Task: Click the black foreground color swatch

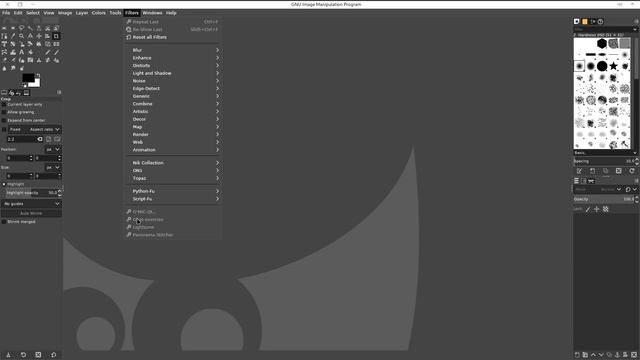Action: pos(28,78)
